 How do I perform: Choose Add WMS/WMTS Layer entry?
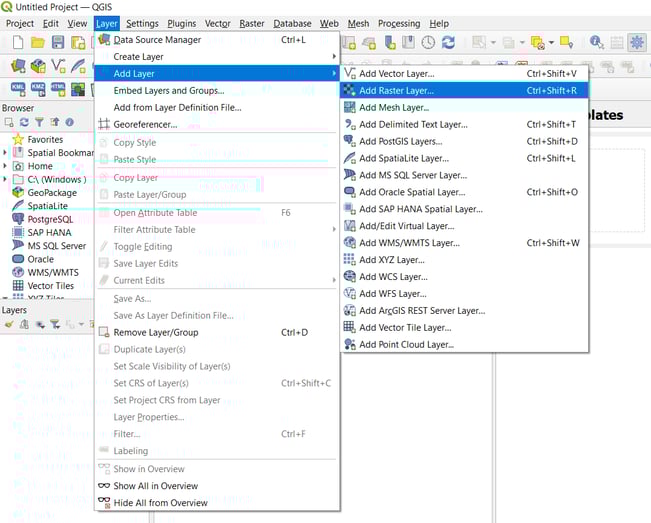click(x=464, y=243)
